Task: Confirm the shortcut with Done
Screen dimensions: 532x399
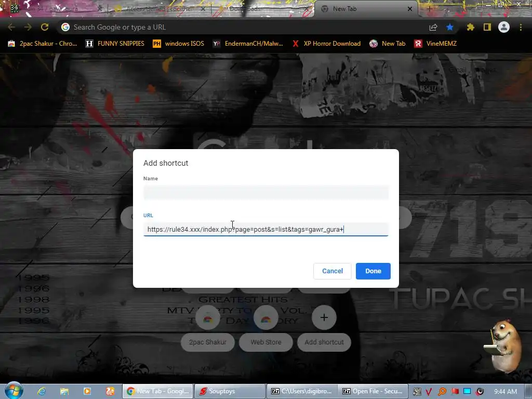Action: 373,271
